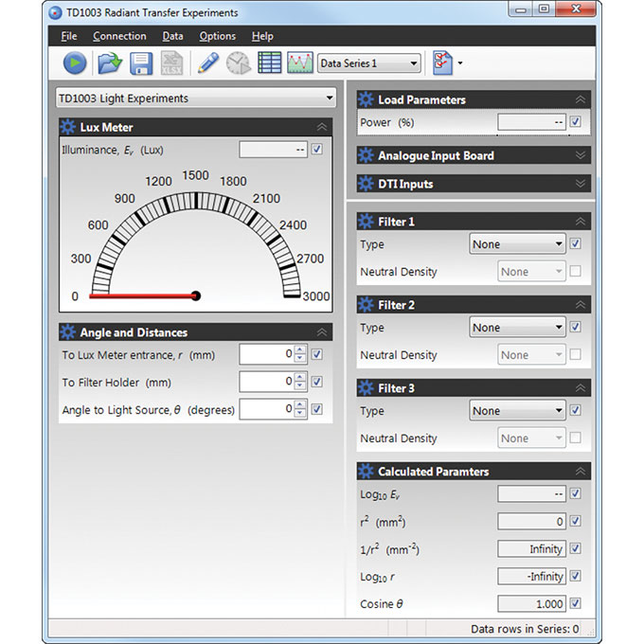Click the Filter 3 gear icon

pos(366,388)
